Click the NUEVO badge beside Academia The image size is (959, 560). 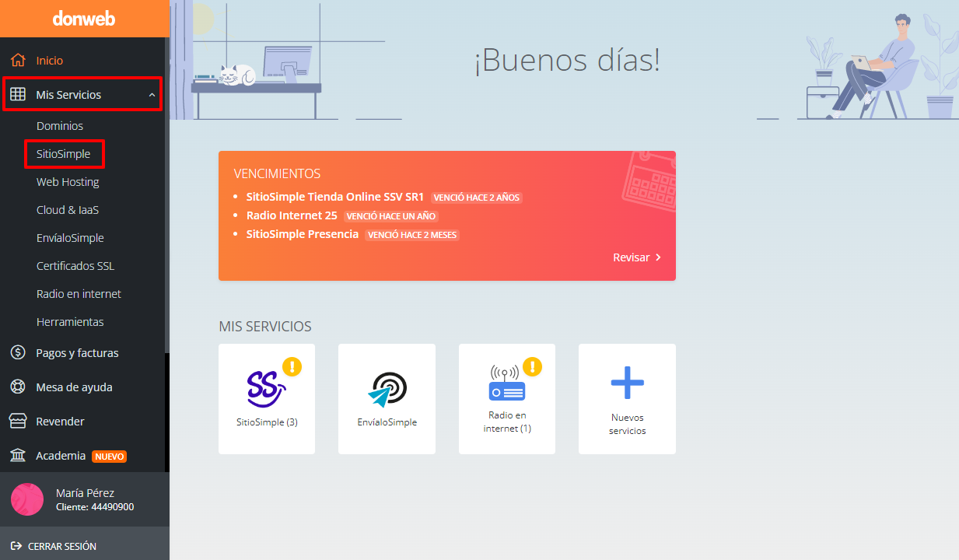(109, 456)
